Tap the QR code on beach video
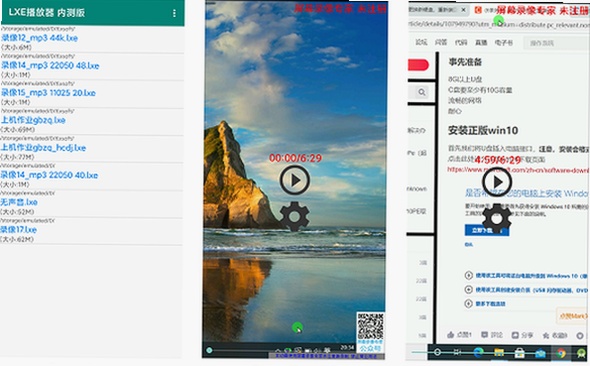Viewport: 590px width, 366px height. [x=370, y=326]
